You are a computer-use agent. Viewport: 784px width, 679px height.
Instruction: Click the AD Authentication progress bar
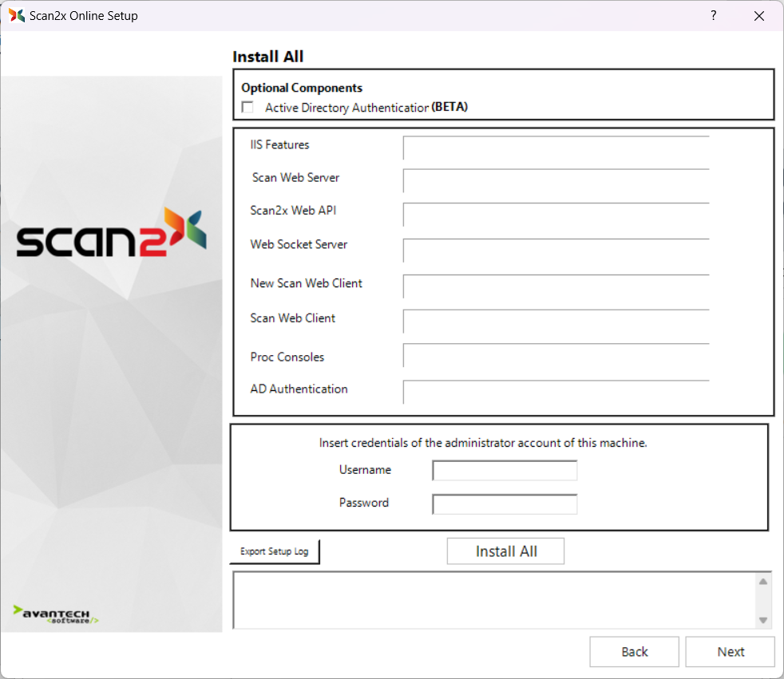click(x=556, y=393)
